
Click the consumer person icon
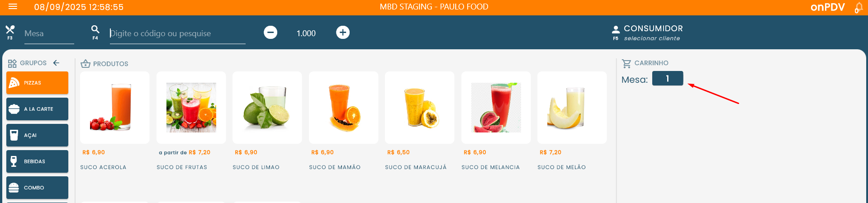point(616,30)
